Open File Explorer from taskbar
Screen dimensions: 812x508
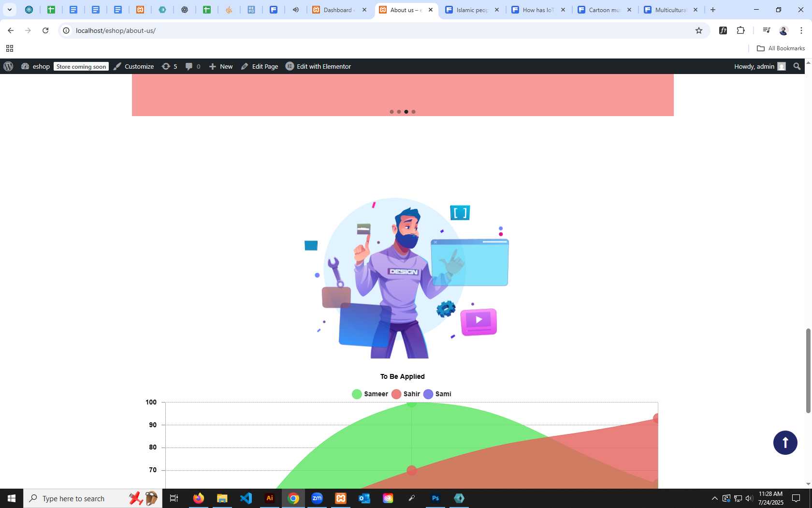(222, 498)
